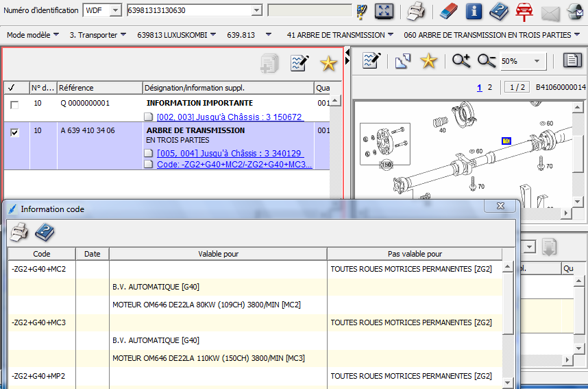Uncheck the ARBRE DE TRANSMISSION row checkbox
This screenshot has height=389, width=588.
pyautogui.click(x=14, y=132)
